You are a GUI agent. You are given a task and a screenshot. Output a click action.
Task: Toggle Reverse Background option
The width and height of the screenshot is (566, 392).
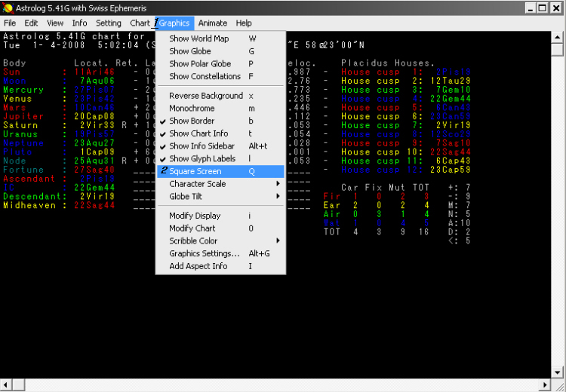220,96
